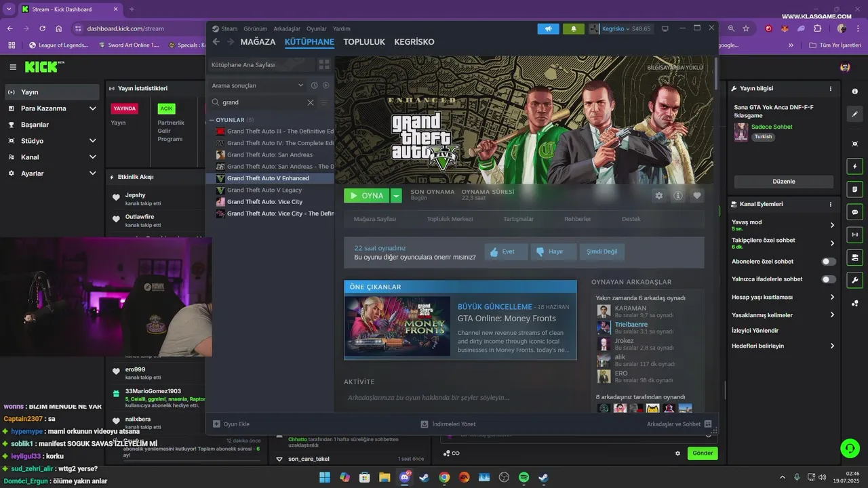Click the Kick lightning bolt panel icon
This screenshot has height=488, width=868.
coord(854,167)
